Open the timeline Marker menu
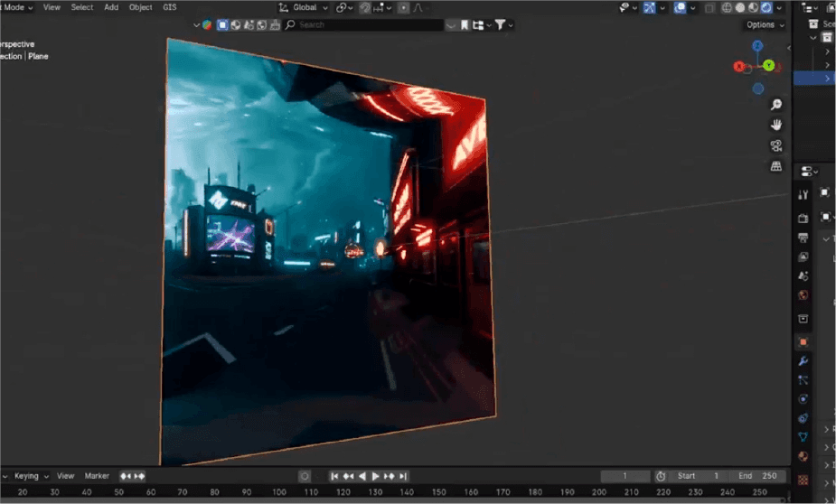 (97, 476)
